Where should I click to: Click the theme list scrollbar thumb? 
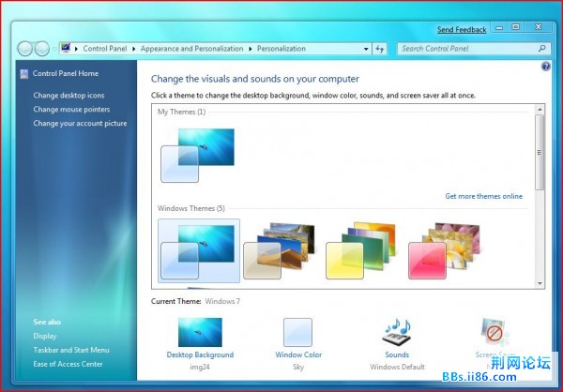540,152
